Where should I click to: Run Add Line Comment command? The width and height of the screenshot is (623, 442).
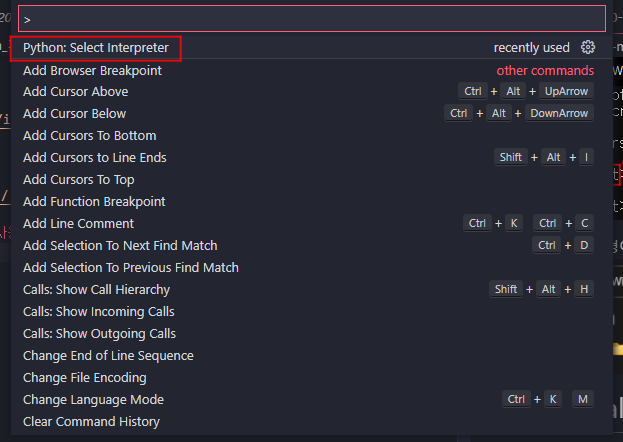coord(78,224)
